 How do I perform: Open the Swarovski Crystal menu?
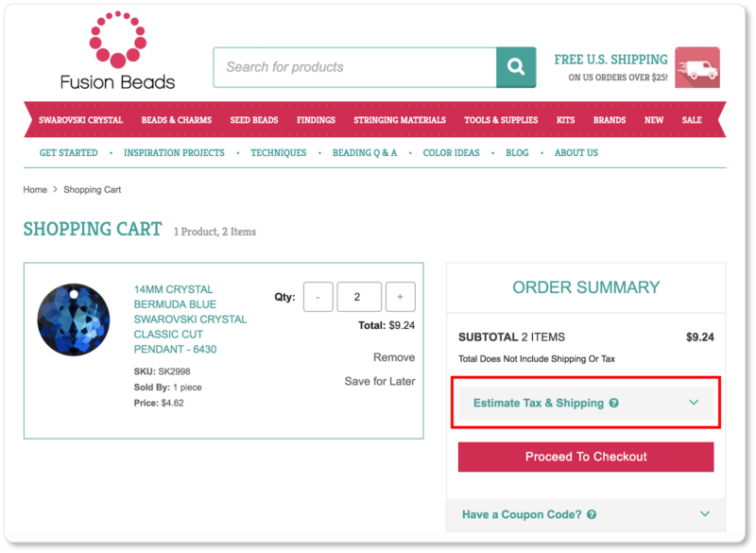click(81, 120)
